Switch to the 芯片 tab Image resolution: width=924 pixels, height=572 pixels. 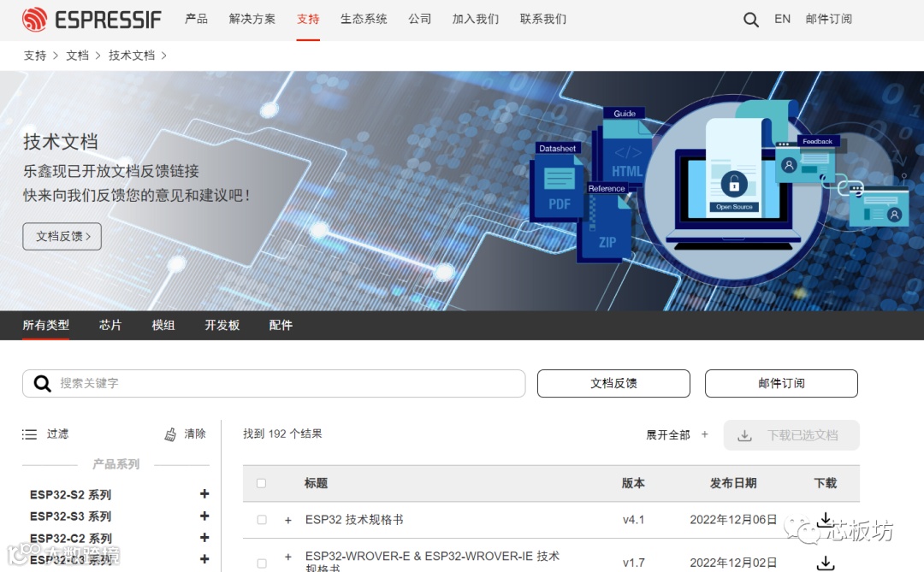point(110,325)
